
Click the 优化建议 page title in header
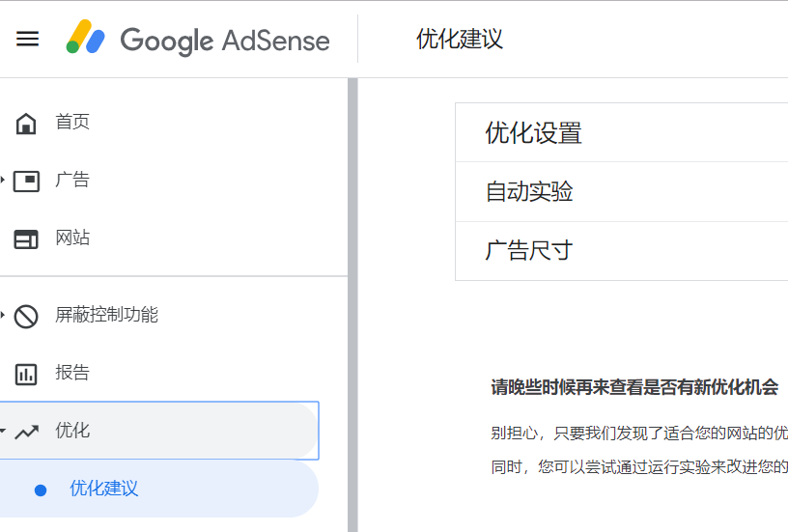pos(460,40)
